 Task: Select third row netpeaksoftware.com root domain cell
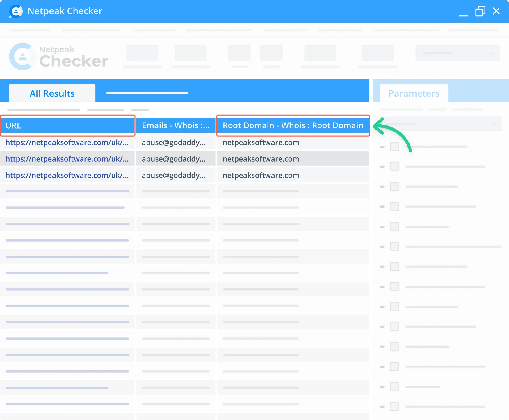click(293, 175)
